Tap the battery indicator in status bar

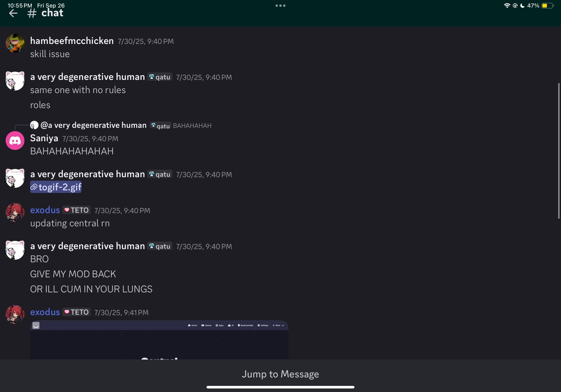[547, 6]
